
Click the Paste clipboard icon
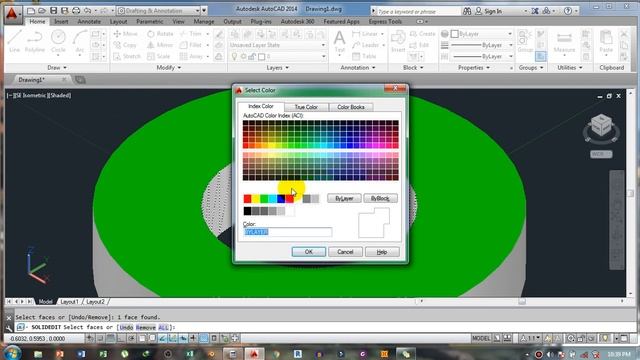[606, 41]
